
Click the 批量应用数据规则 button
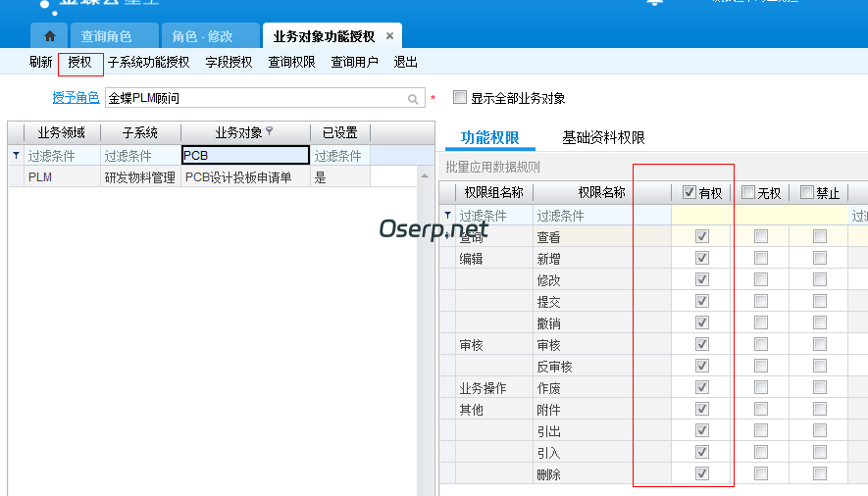(492, 167)
